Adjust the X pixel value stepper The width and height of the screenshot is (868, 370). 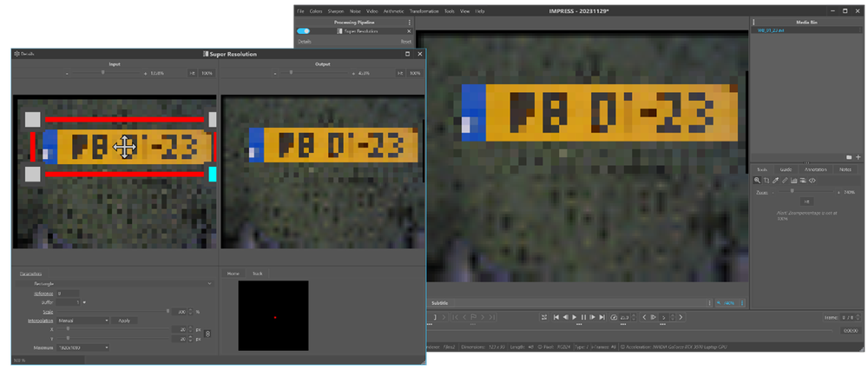coord(191,329)
